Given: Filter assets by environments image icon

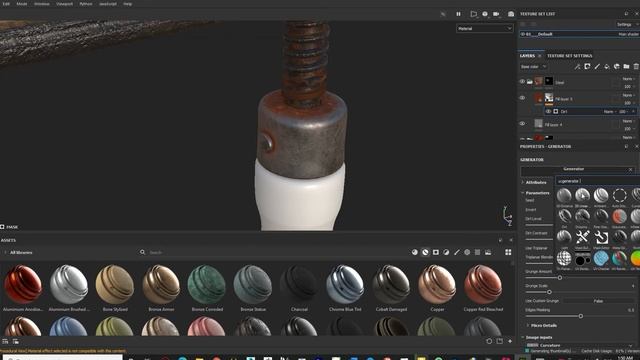Looking at the screenshot, I should tap(488, 252).
